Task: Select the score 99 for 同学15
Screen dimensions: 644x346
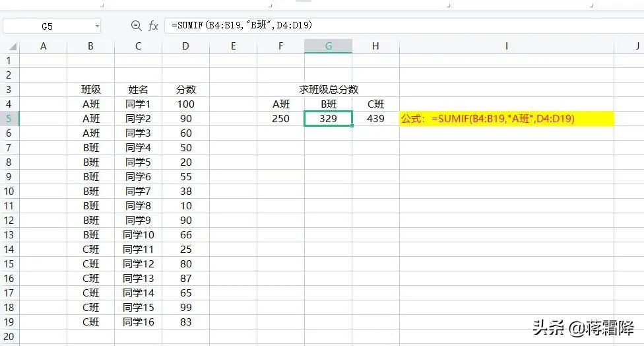Action: click(185, 308)
